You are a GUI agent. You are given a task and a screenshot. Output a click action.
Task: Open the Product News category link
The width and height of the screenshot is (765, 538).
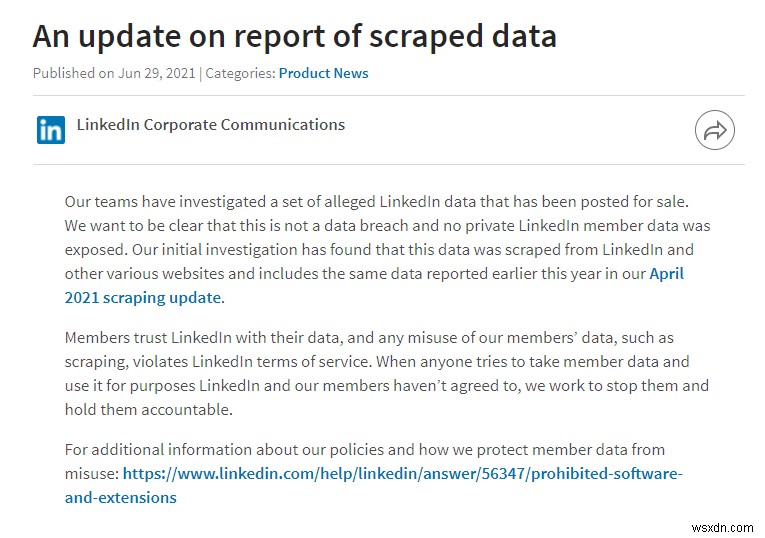tap(323, 73)
